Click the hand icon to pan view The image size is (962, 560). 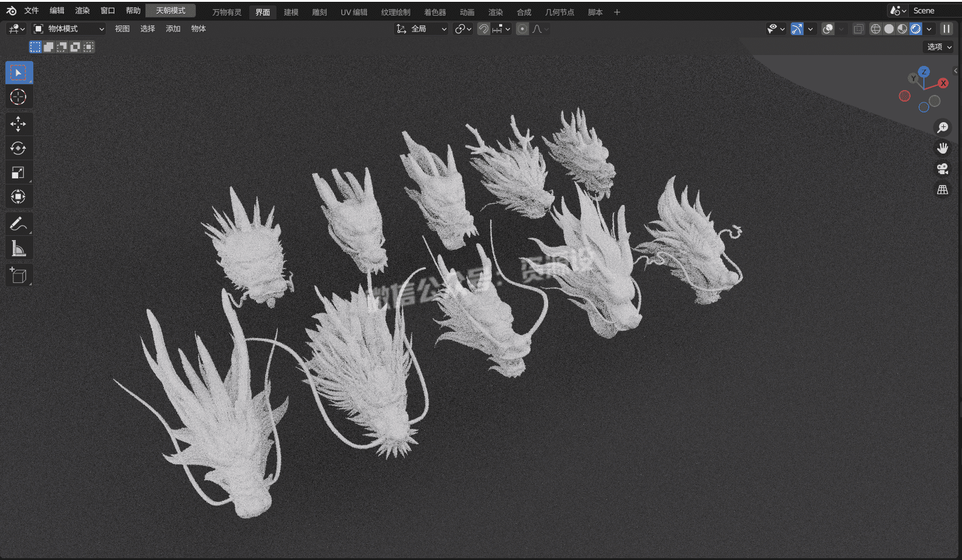(942, 148)
